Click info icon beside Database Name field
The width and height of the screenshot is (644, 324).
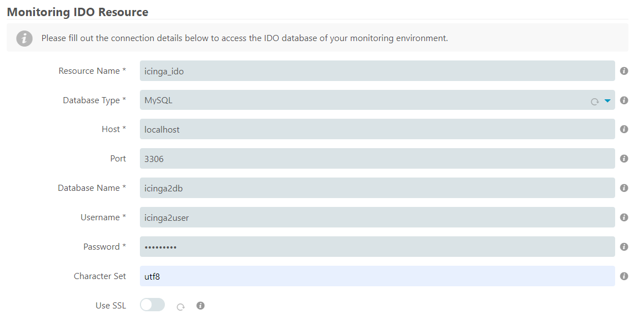coord(624,188)
